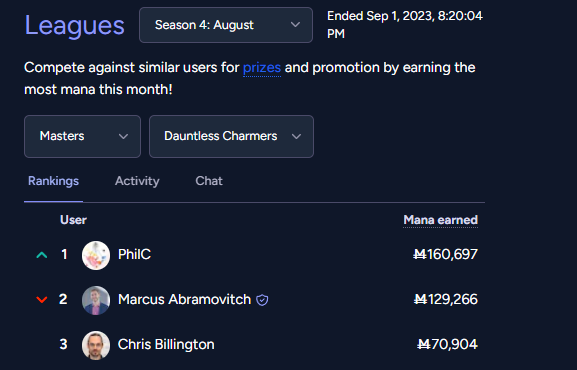Click the chevron in the Dauntless Charmers dropdown
Image resolution: width=577 pixels, height=370 pixels.
[296, 137]
